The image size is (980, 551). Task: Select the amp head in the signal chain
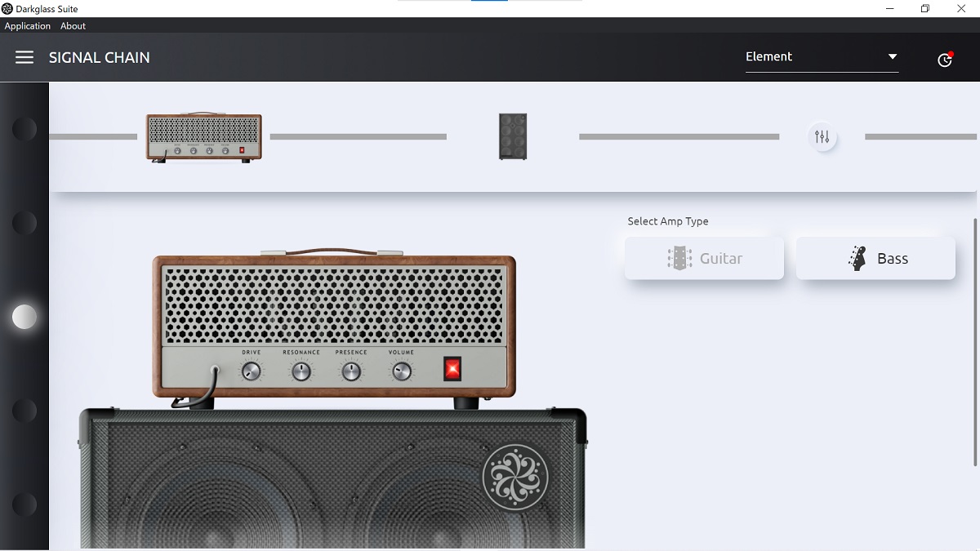204,137
